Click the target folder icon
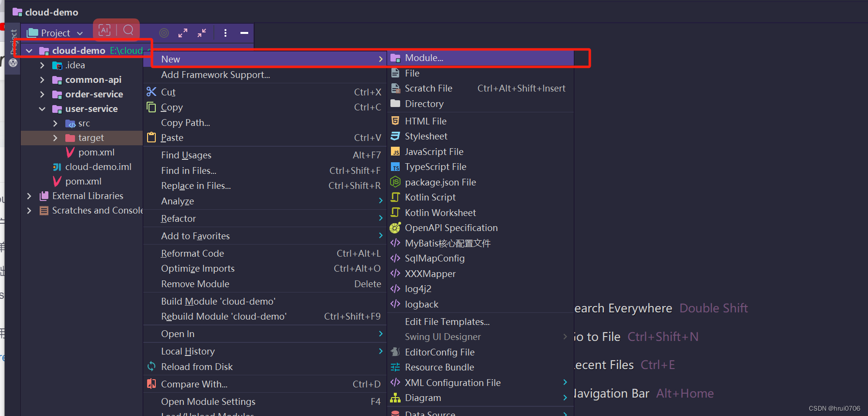Viewport: 868px width, 416px height. (70, 138)
